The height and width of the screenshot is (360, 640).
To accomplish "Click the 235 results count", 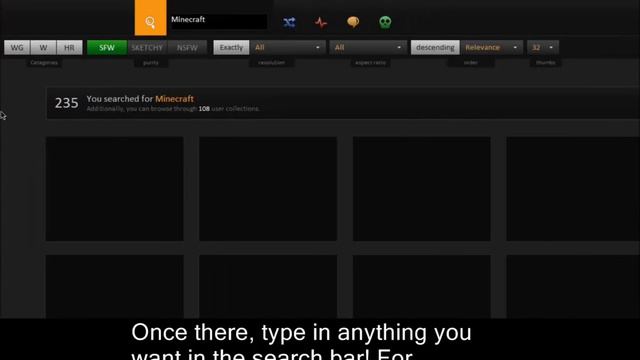I will tap(67, 103).
